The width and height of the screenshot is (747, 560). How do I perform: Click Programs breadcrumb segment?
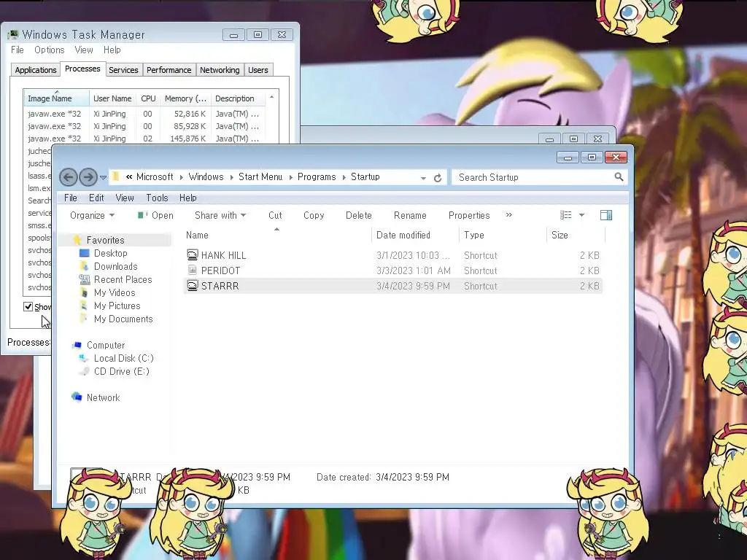coord(317,176)
